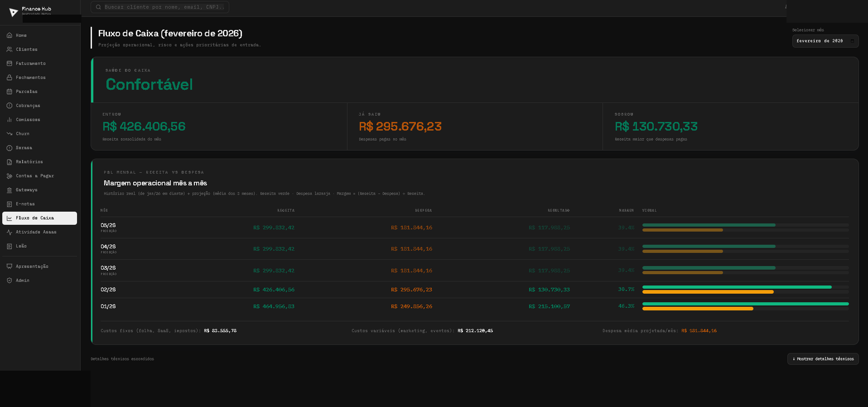Click margin value 46.3%
Image resolution: width=868 pixels, height=407 pixels.
[x=626, y=306]
